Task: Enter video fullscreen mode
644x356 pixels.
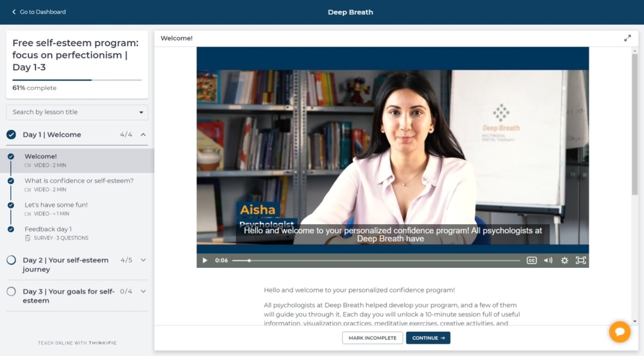Action: pos(581,261)
